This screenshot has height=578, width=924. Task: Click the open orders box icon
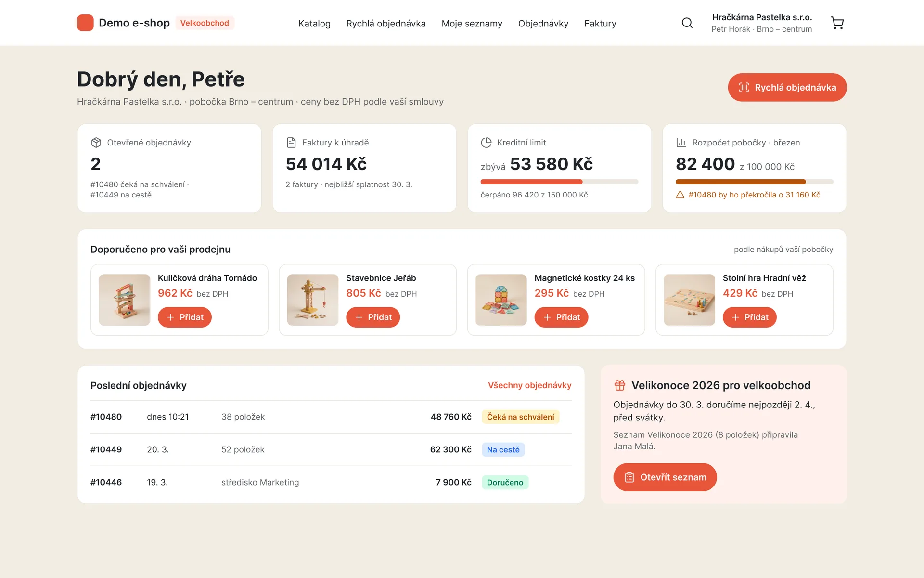point(96,143)
